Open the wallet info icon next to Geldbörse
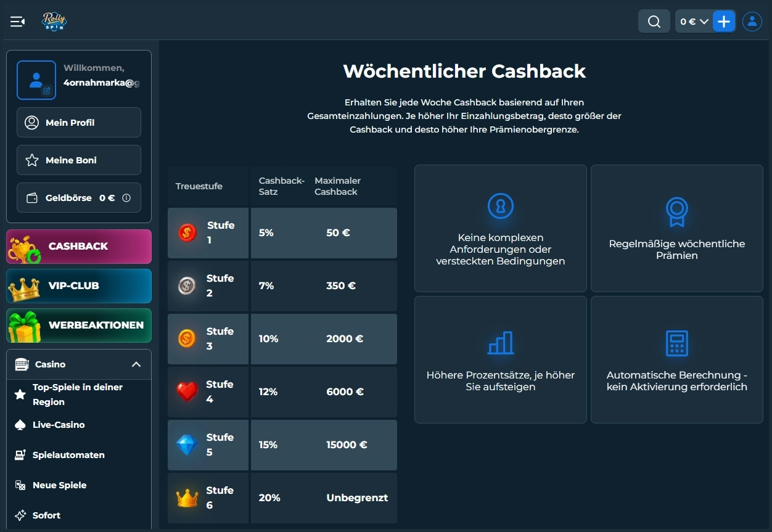This screenshot has width=772, height=532. pyautogui.click(x=126, y=198)
